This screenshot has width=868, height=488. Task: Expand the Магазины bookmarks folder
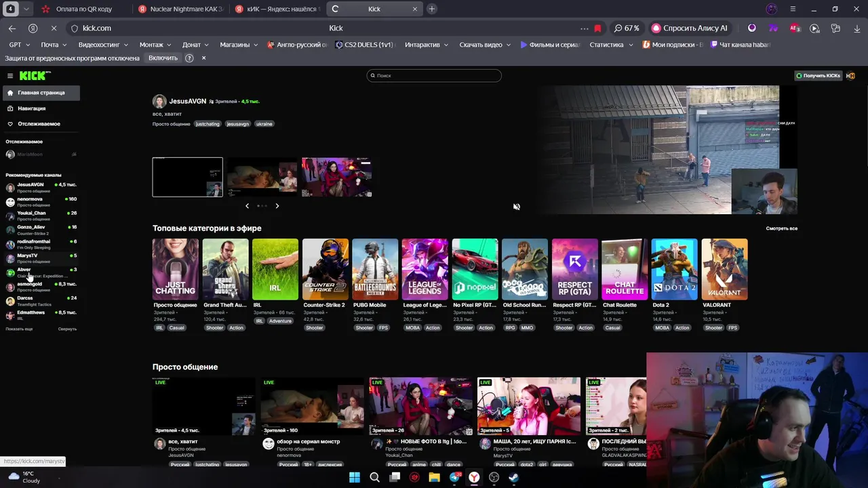point(239,45)
